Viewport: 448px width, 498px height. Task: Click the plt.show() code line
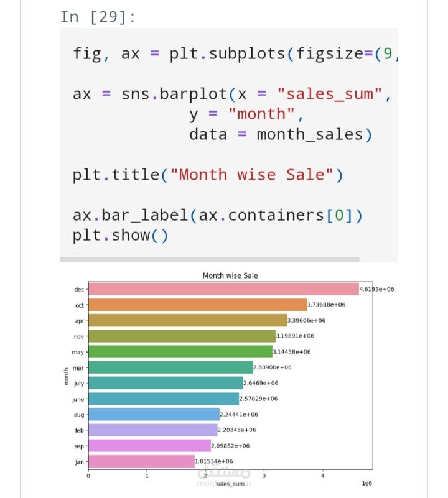click(x=121, y=236)
